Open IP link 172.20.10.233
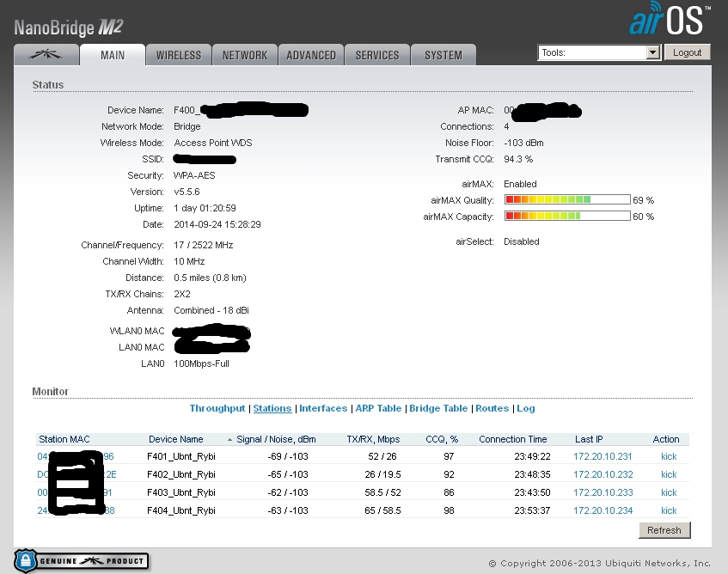 coord(603,492)
